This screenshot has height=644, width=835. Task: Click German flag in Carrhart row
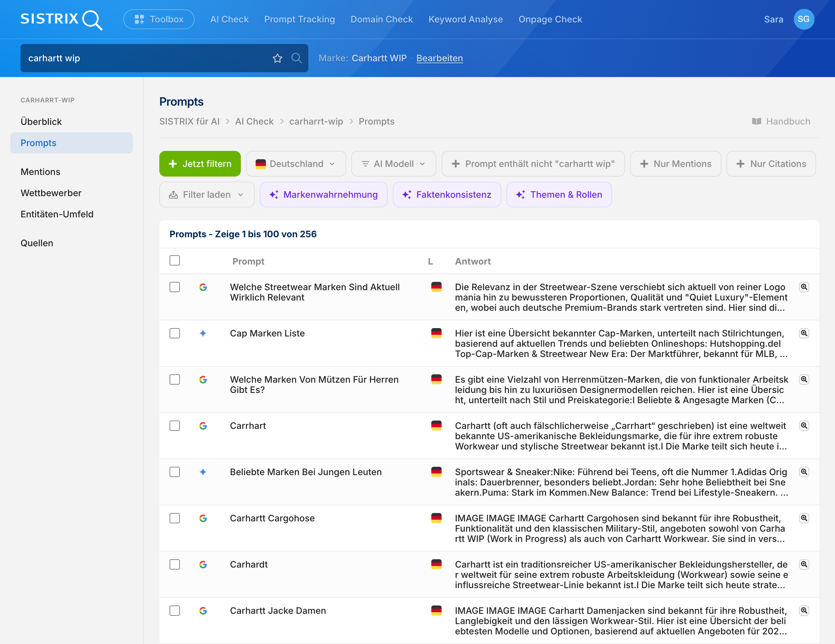(x=436, y=426)
